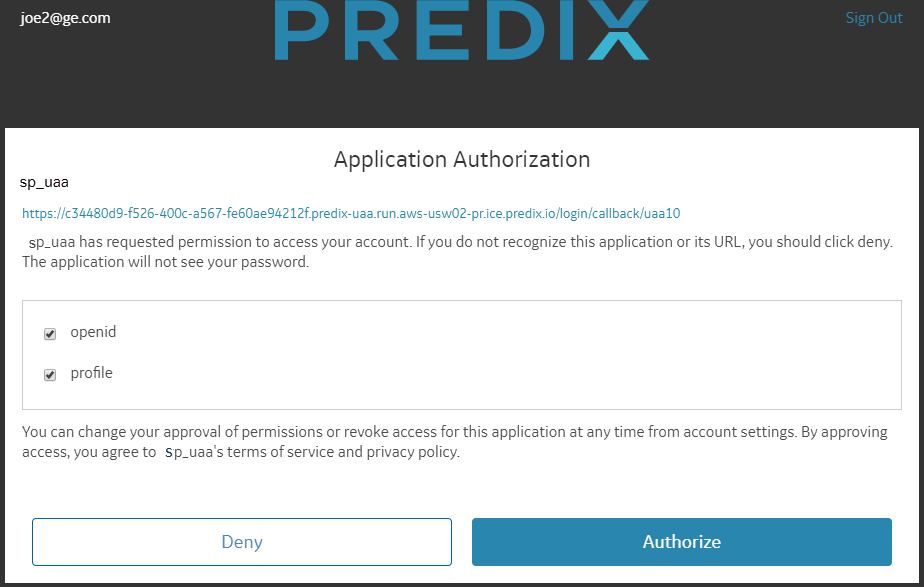Sign out of the joe2@ge.com account
Screen dimensions: 924x587
tap(874, 18)
